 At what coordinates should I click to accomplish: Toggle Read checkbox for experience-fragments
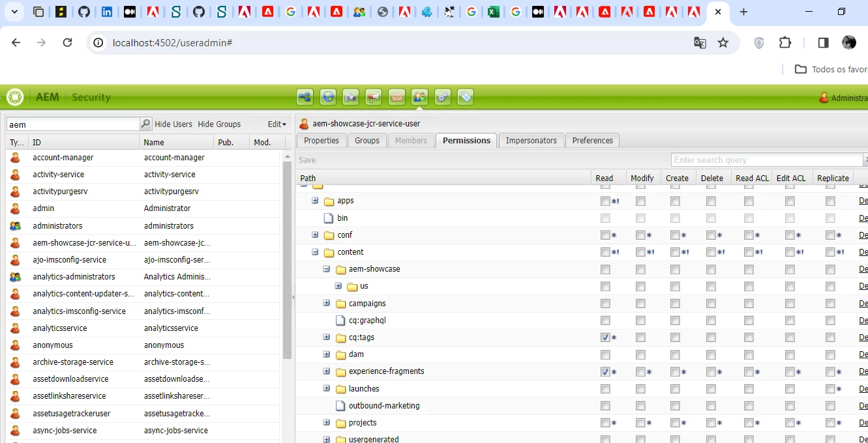point(605,371)
